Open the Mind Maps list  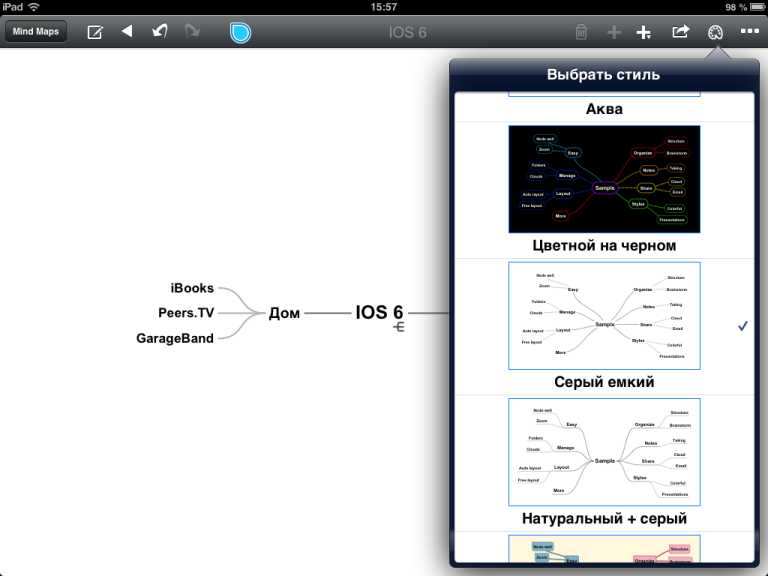pos(36,32)
